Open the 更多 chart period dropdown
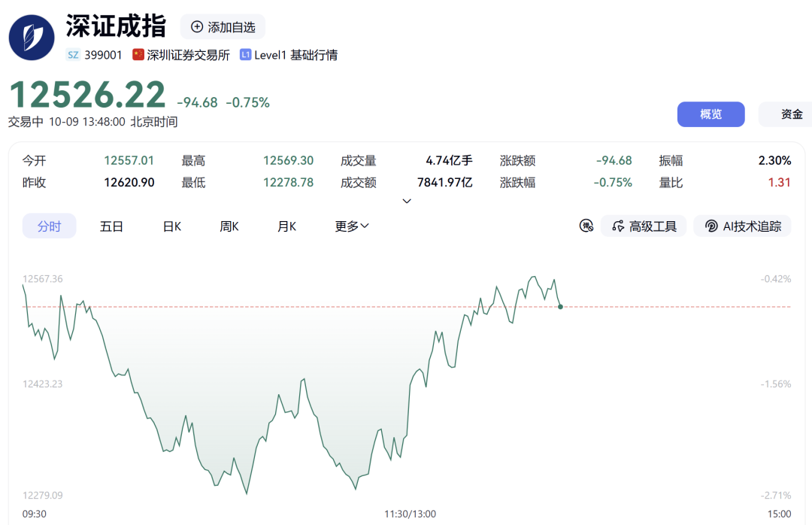Viewport: 812px width, 525px height. (352, 226)
